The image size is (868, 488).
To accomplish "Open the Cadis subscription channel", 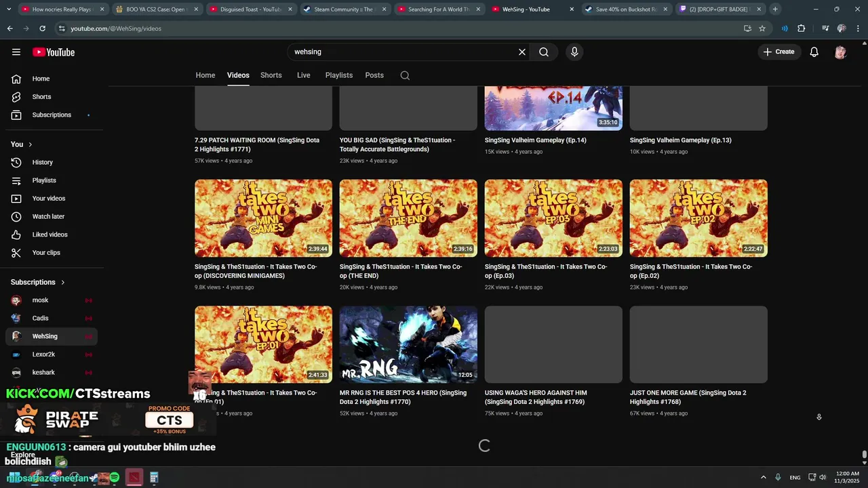I will tap(52, 318).
